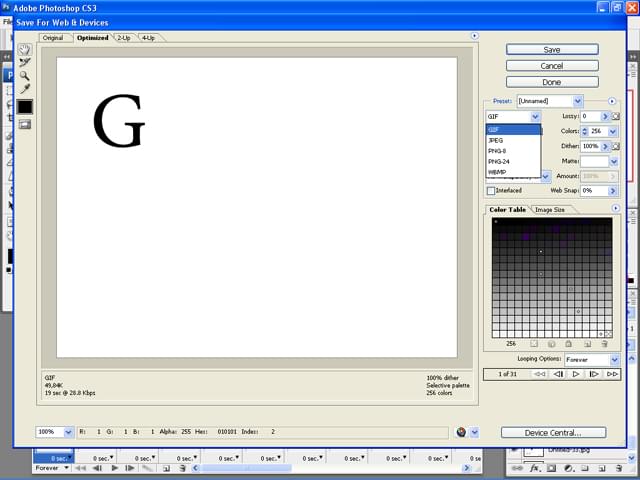640x480 pixels.
Task: Choose JPEG from the format list
Action: coord(513,140)
